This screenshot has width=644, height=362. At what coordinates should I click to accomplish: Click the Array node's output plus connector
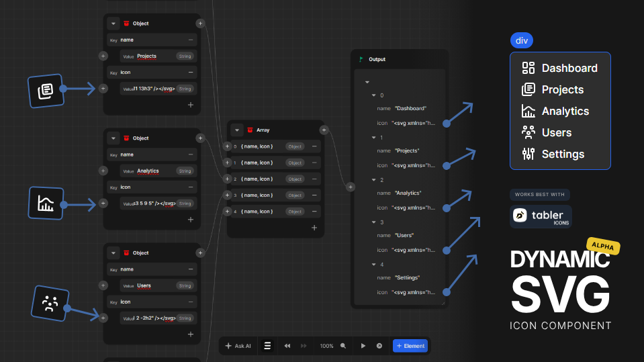(324, 130)
